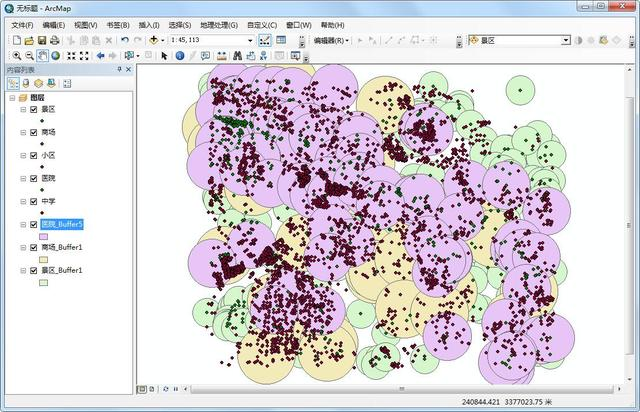This screenshot has height=412, width=640.
Task: Click the horizontal map scrollbar
Action: coord(402,389)
